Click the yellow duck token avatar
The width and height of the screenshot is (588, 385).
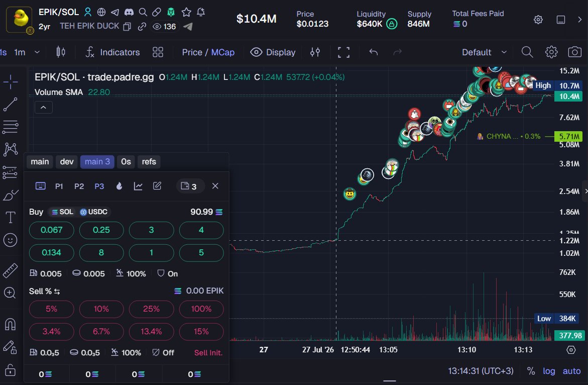pyautogui.click(x=19, y=19)
